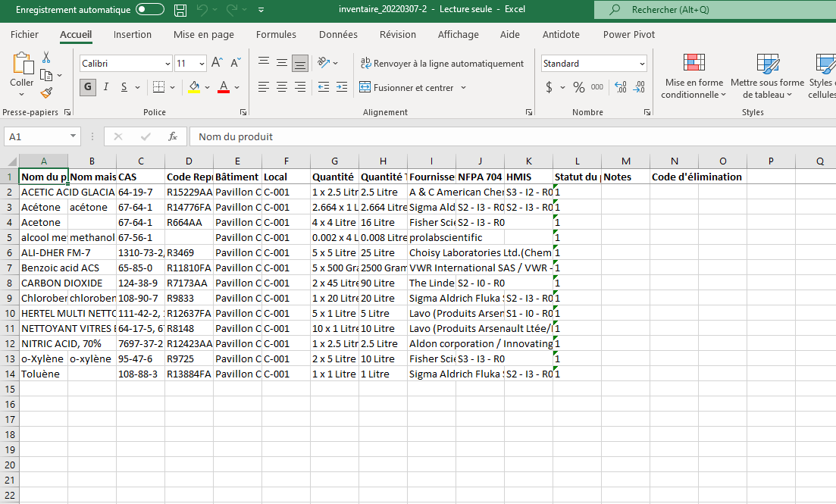This screenshot has height=504, width=836.
Task: Click Fusionner et centrer button
Action: click(406, 87)
